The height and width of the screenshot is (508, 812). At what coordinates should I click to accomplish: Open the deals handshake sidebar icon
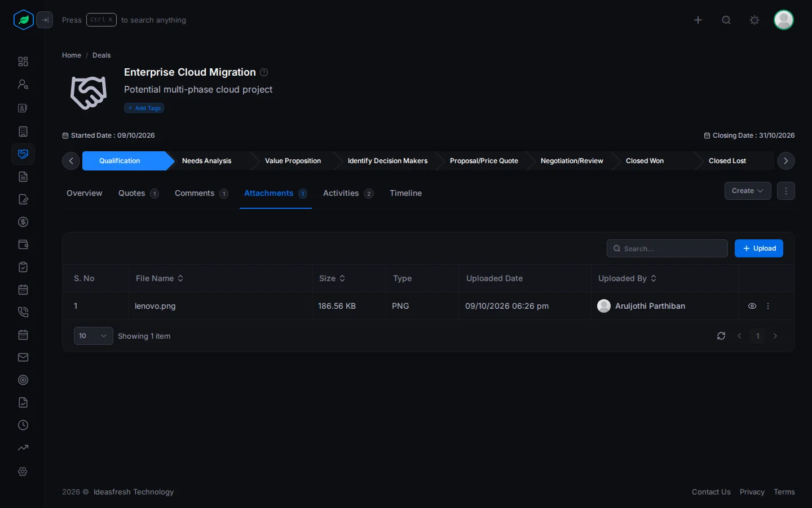23,154
